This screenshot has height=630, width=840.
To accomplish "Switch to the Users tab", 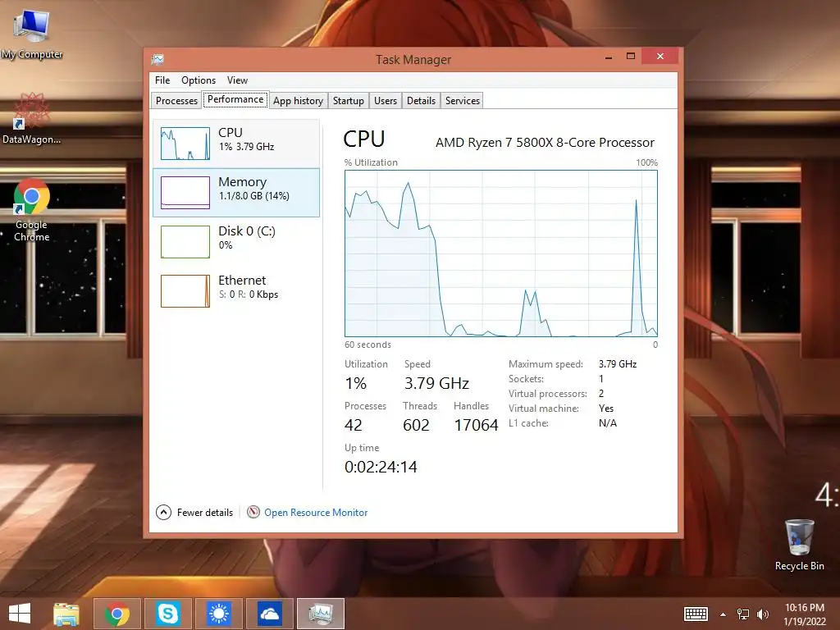I will pyautogui.click(x=386, y=101).
